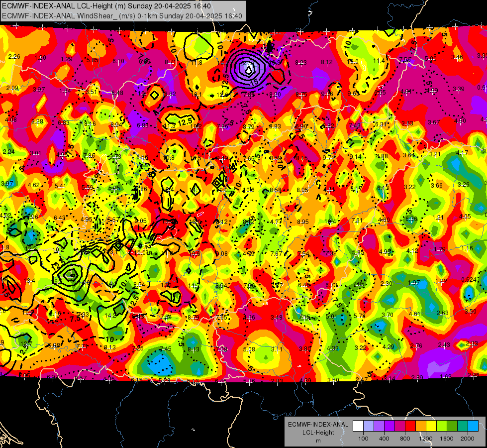Click the legend tick label 100

pyautogui.click(x=363, y=439)
